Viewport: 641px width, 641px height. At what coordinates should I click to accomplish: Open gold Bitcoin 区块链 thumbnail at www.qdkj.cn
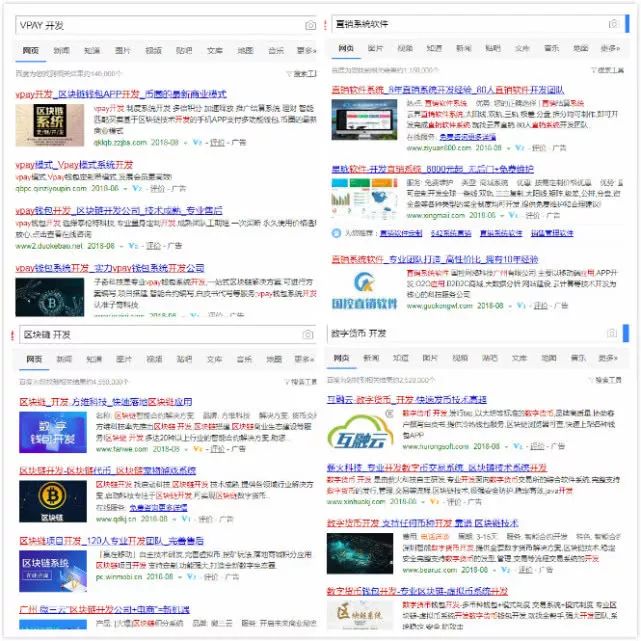(53, 501)
